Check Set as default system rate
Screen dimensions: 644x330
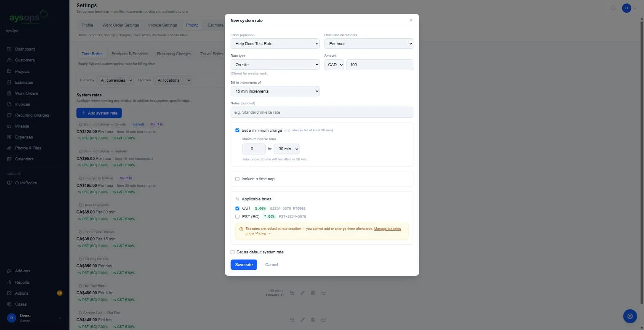232,252
